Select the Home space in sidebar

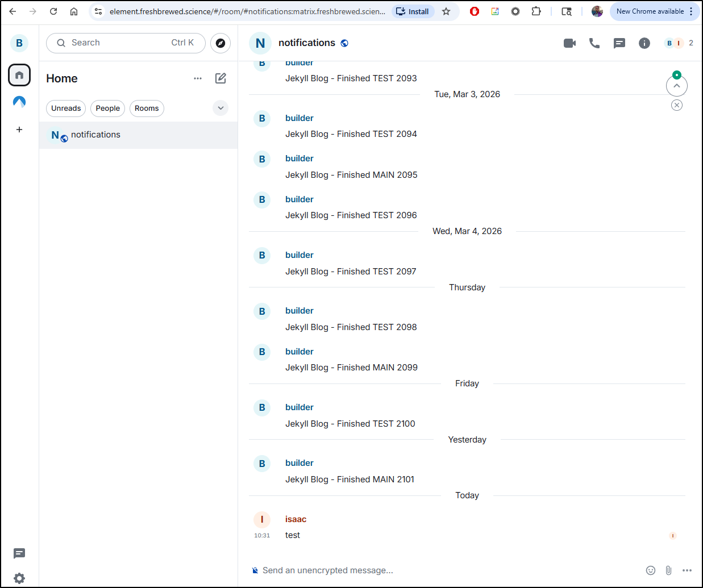coord(19,75)
